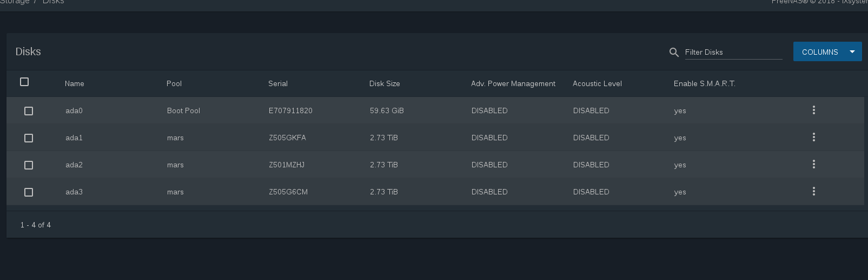868x280 pixels.
Task: Sort by the Pool column header
Action: tap(174, 83)
